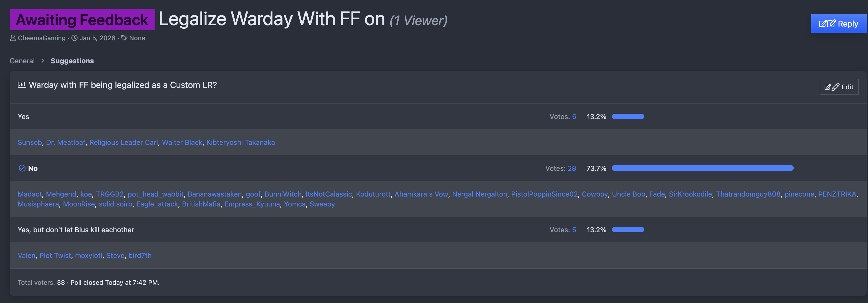The height and width of the screenshot is (303, 868).
Task: Open voter profile Dr. Meatloaf
Action: [66, 142]
